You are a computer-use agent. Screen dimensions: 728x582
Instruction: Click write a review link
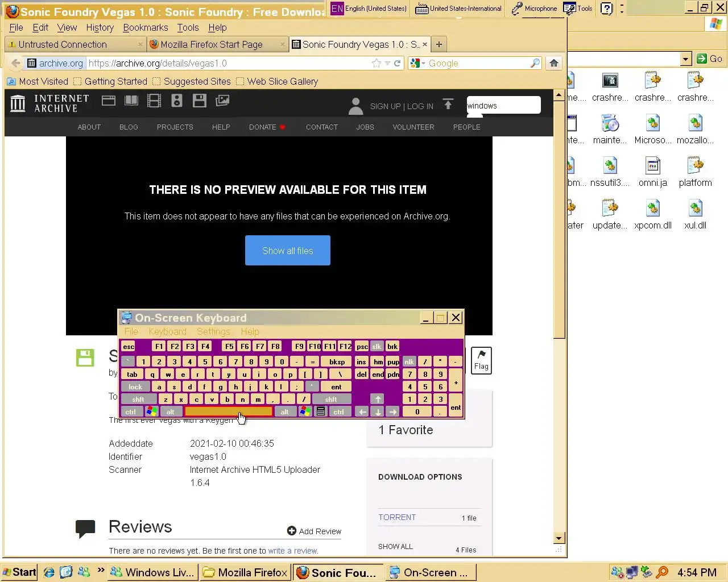[x=292, y=551]
